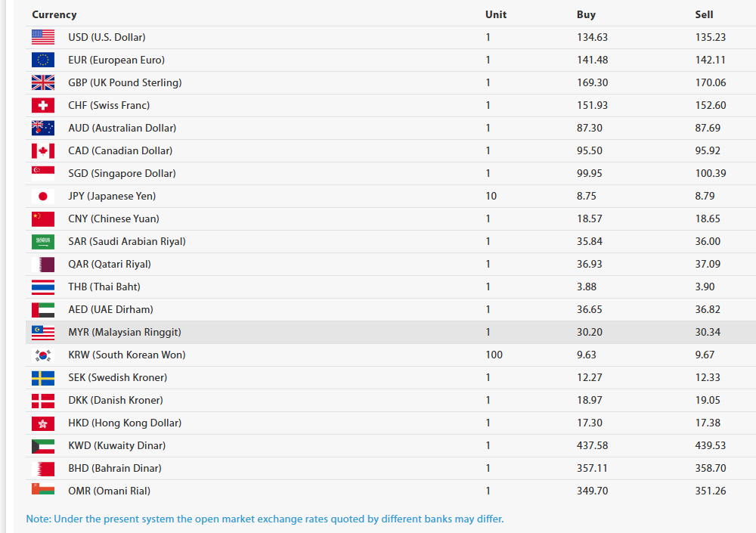Click the SGD (Singapore Dollar) label

122,173
